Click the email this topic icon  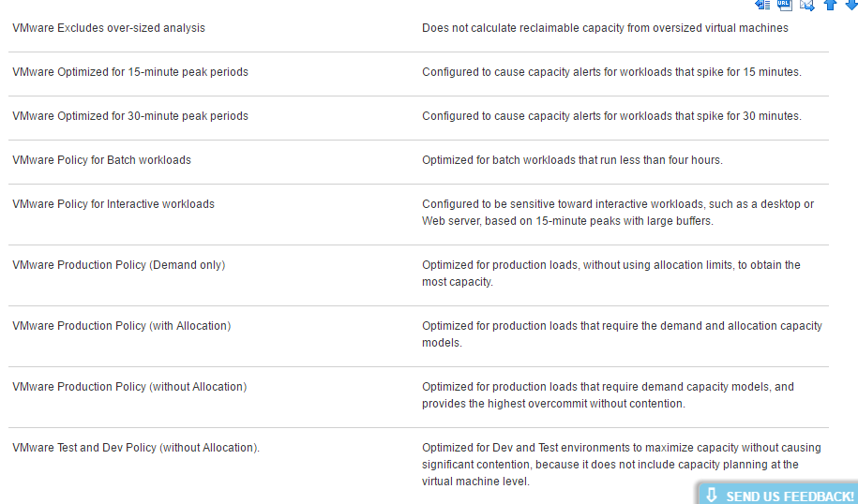click(x=806, y=5)
